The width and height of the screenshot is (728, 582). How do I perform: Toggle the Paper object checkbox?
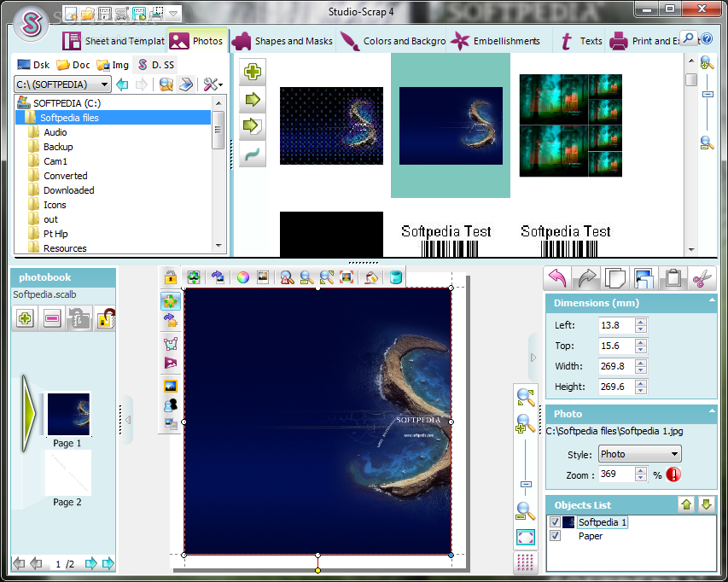click(x=555, y=536)
